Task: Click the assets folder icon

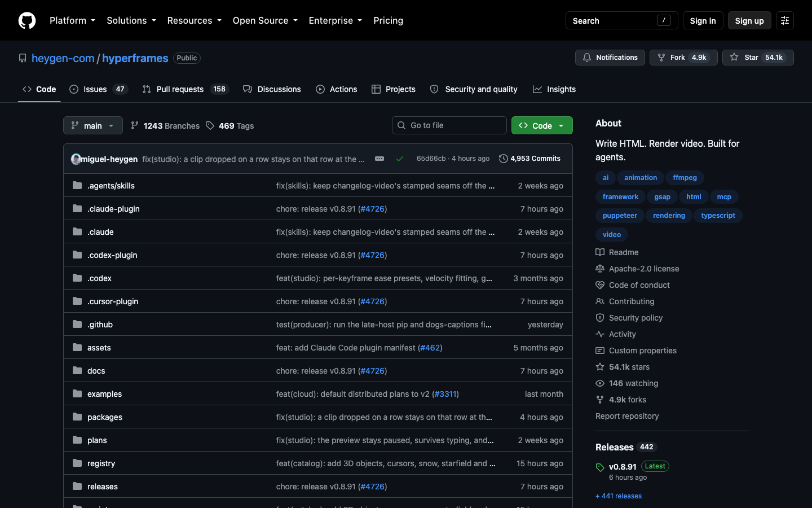Action: [77, 347]
